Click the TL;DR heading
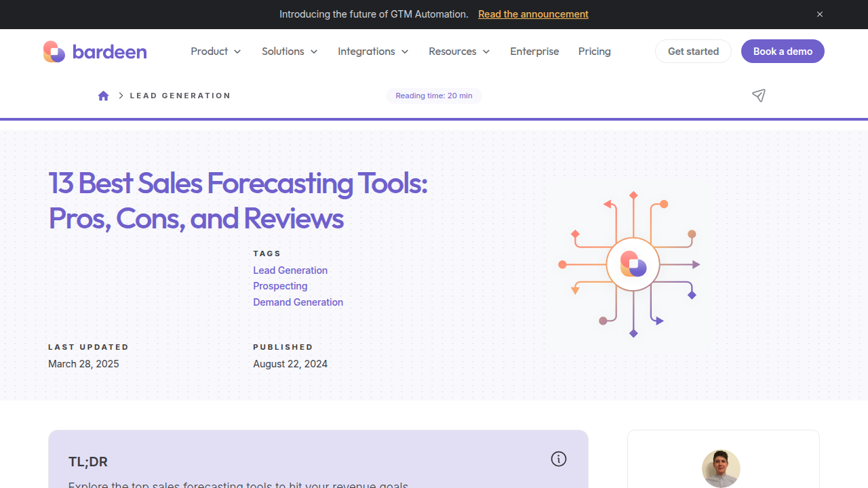The height and width of the screenshot is (488, 868). [88, 462]
